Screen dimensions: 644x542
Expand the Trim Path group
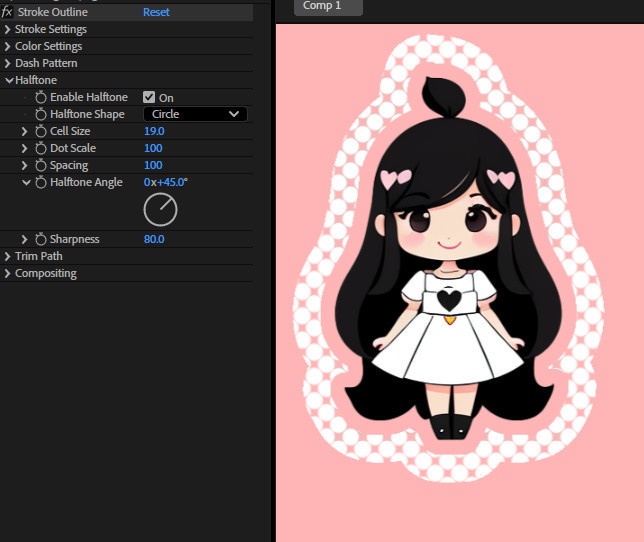point(7,257)
